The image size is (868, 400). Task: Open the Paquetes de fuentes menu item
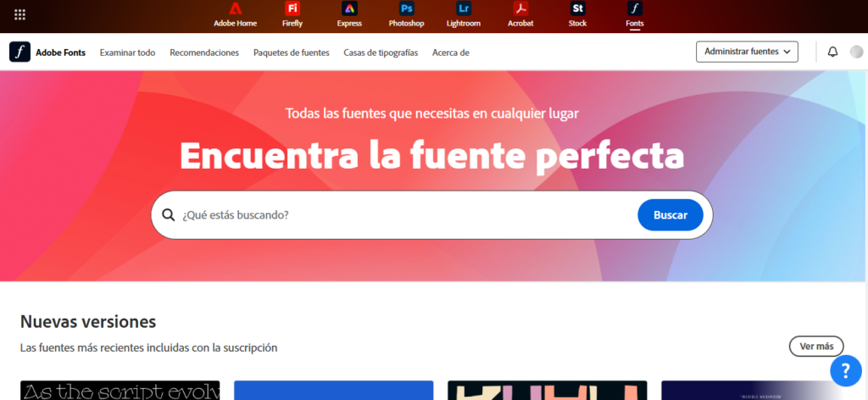(x=291, y=53)
